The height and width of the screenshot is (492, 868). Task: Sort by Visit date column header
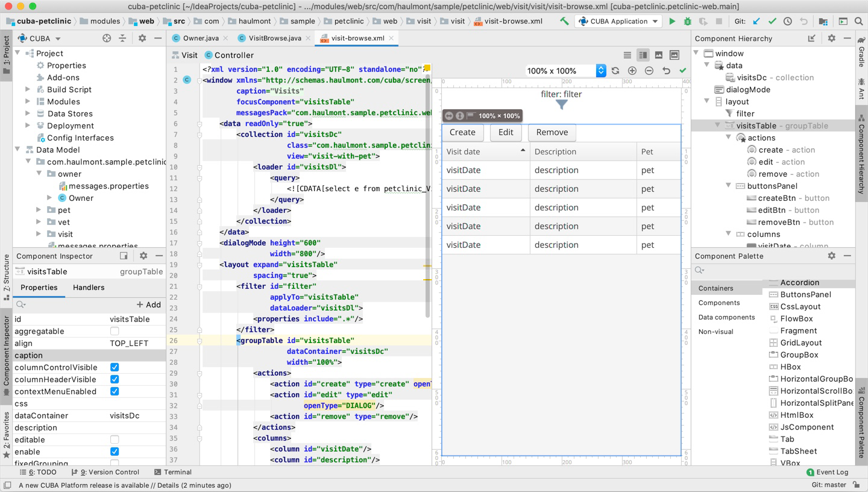(x=485, y=151)
